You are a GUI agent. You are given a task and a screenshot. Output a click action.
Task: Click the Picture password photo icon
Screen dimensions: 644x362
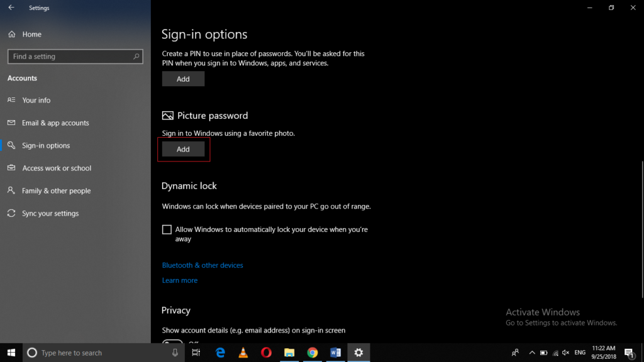pyautogui.click(x=167, y=116)
